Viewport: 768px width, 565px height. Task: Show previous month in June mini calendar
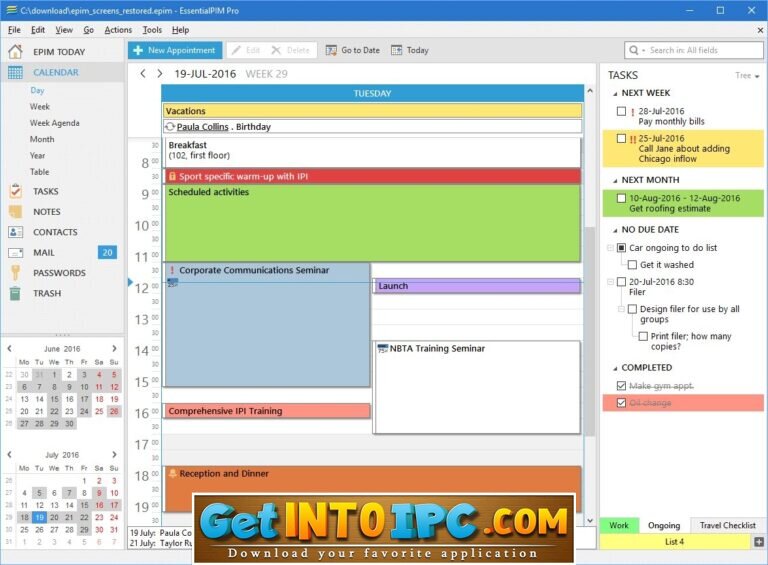click(9, 349)
